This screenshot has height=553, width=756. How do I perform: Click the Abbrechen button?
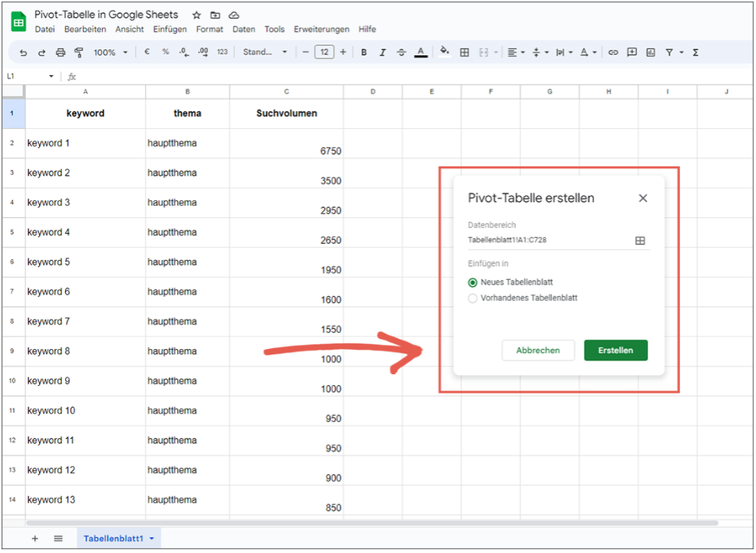pos(538,351)
